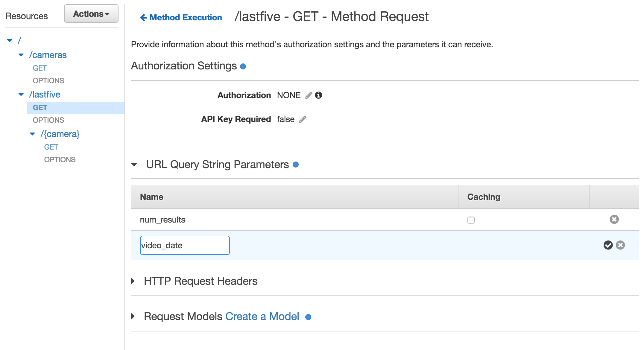Click the remove X icon for num_results parameter
Viewport: 644px width, 350px height.
(x=614, y=219)
